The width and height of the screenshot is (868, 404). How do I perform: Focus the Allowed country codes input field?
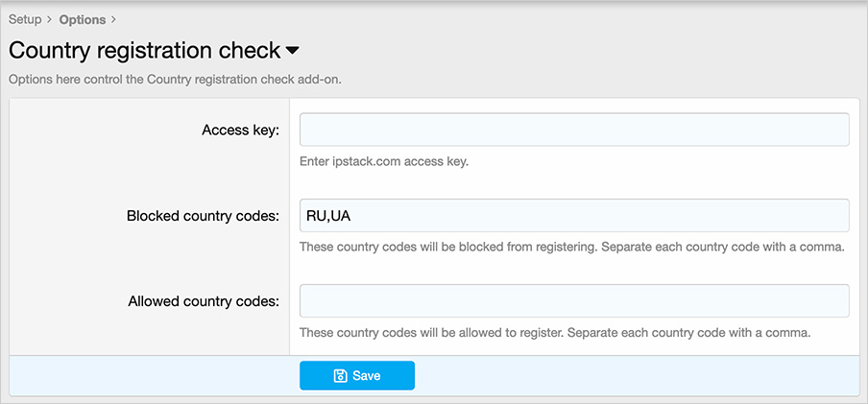coord(574,300)
